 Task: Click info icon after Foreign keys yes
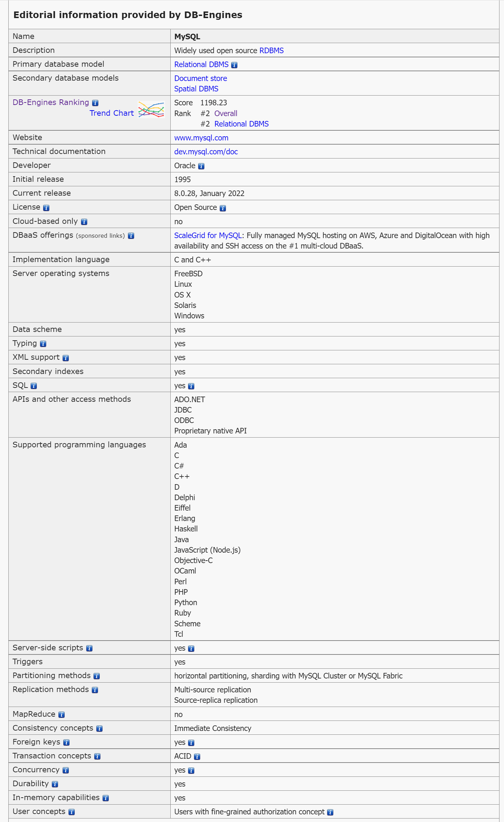191,743
